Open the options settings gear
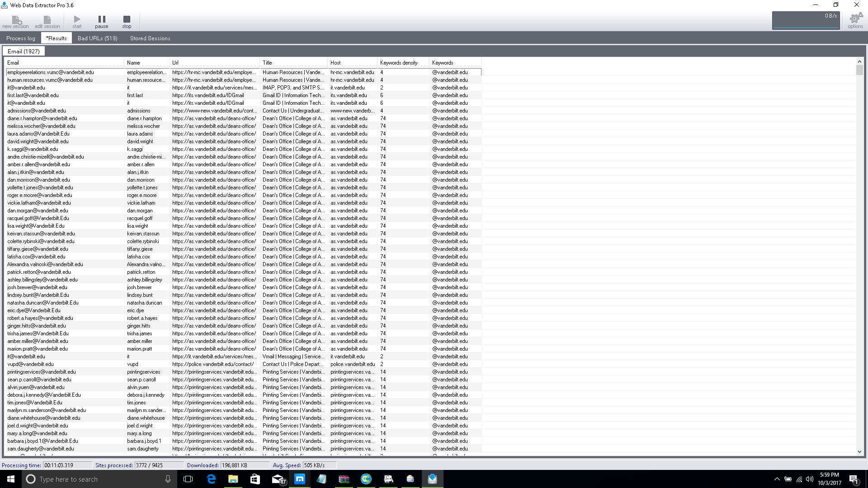This screenshot has width=868, height=488. [855, 21]
